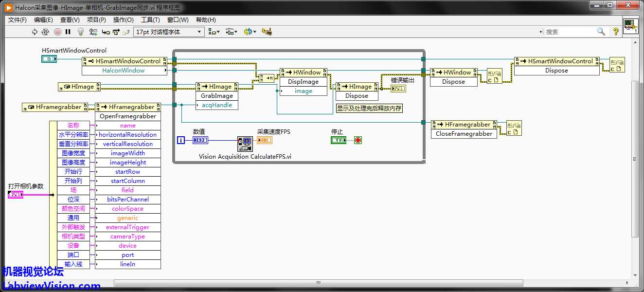The height and width of the screenshot is (292, 644).
Task: Click the Clean Up Diagram icon
Action: click(266, 32)
